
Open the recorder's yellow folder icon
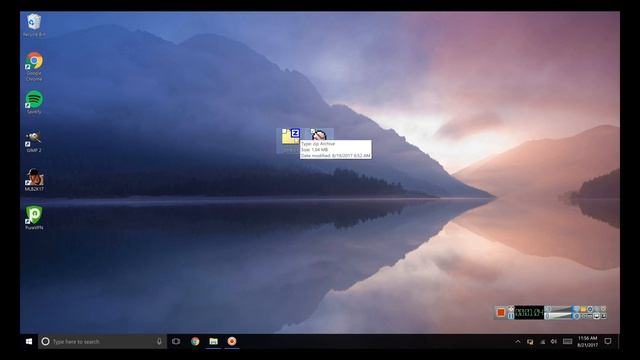pos(583,309)
